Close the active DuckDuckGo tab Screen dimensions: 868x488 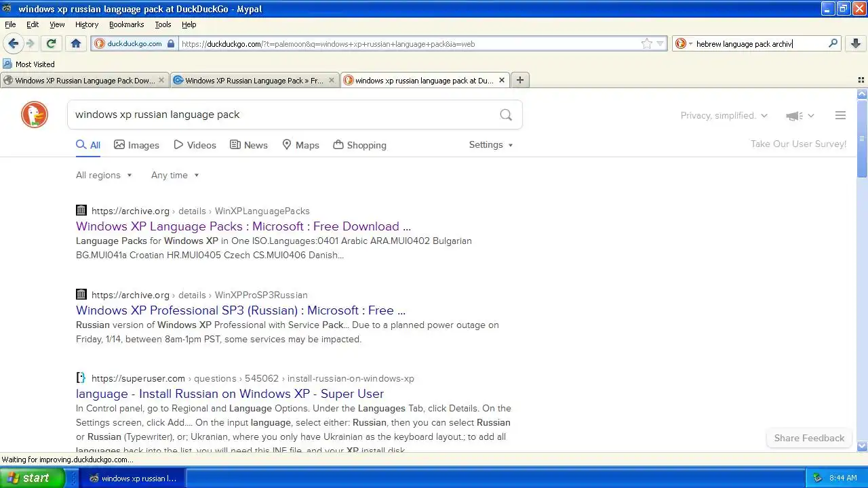coord(502,80)
